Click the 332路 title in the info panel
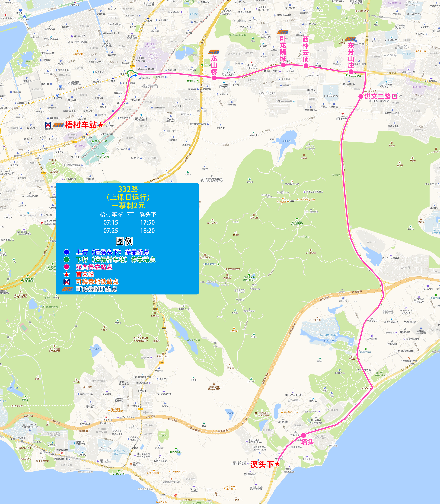 pyautogui.click(x=128, y=189)
